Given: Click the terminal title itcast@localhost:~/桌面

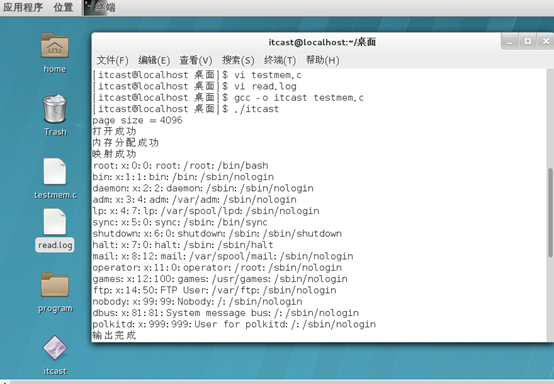Looking at the screenshot, I should (x=322, y=42).
